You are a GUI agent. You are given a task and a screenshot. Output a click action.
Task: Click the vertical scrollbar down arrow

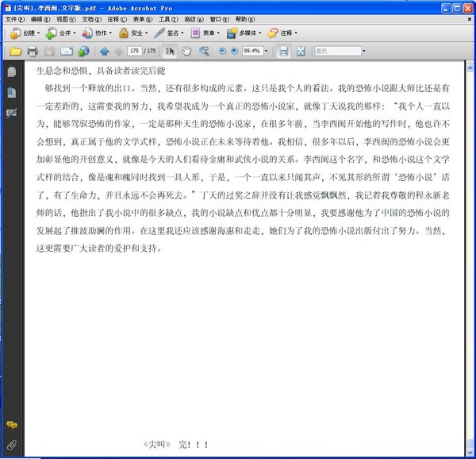(x=470, y=452)
